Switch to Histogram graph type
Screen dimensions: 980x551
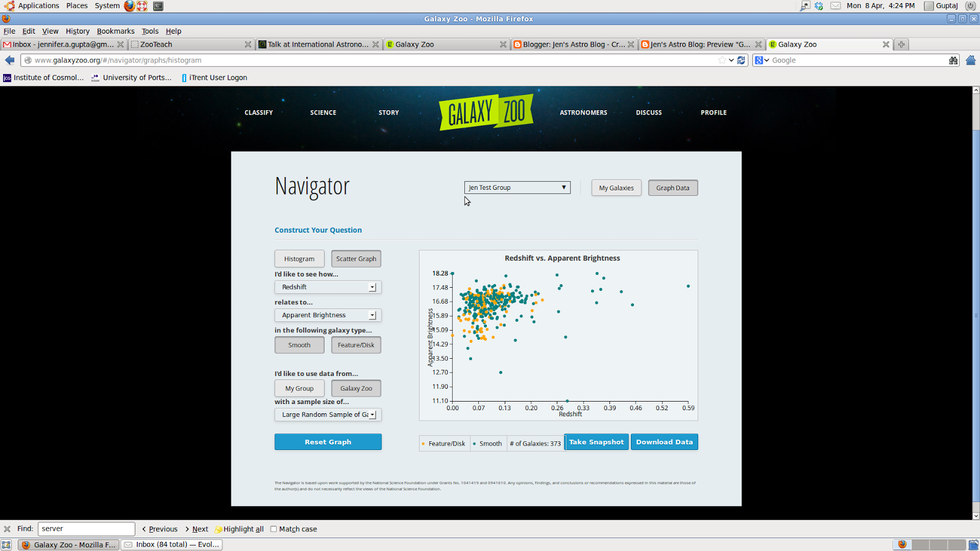coord(299,259)
